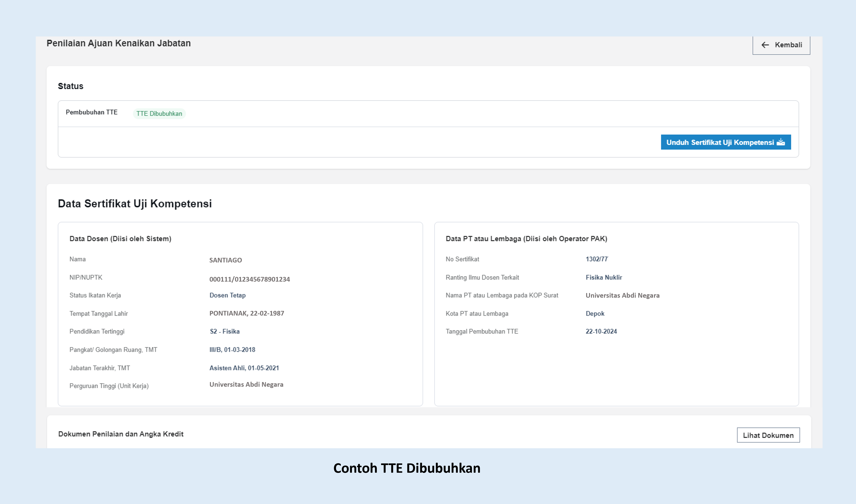
Task: Click the Status section heading
Action: click(x=71, y=86)
